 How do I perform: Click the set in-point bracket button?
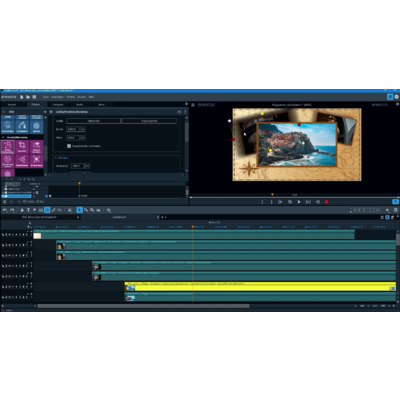[262, 202]
